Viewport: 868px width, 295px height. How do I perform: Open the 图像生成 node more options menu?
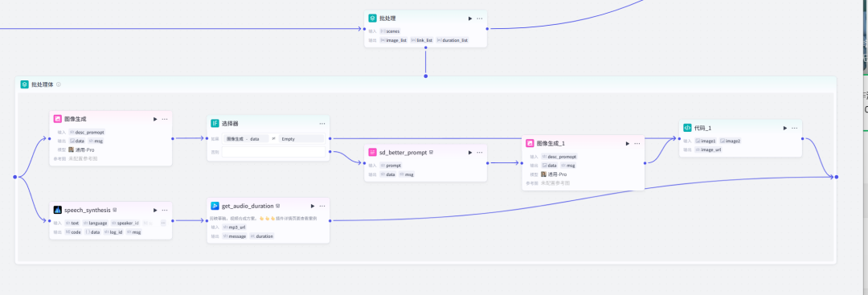(165, 118)
